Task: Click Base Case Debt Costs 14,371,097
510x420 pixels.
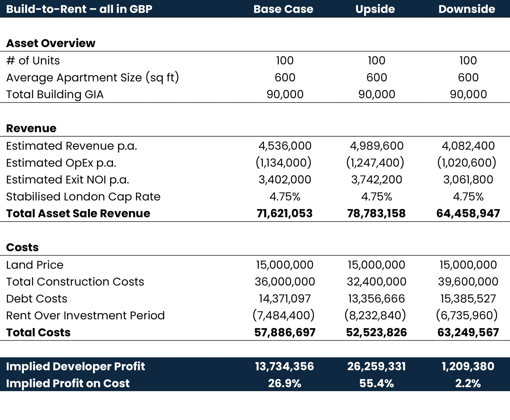Action: (x=285, y=299)
